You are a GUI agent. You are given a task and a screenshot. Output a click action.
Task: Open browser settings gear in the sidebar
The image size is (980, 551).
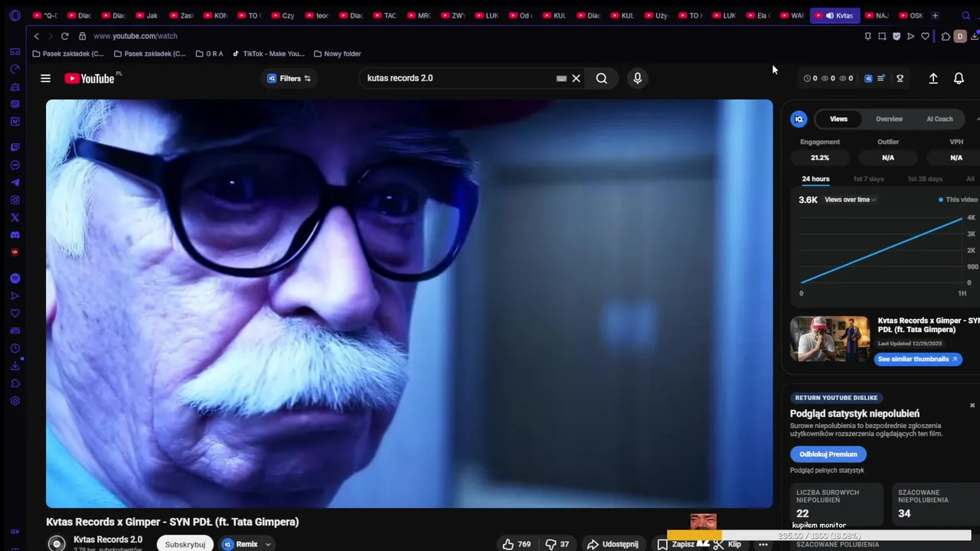point(15,401)
